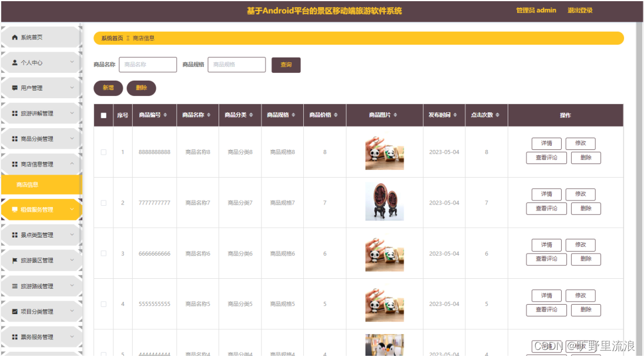Image resolution: width=644 pixels, height=357 pixels.
Task: Sort by 商品图片 column arrows
Action: tap(395, 115)
